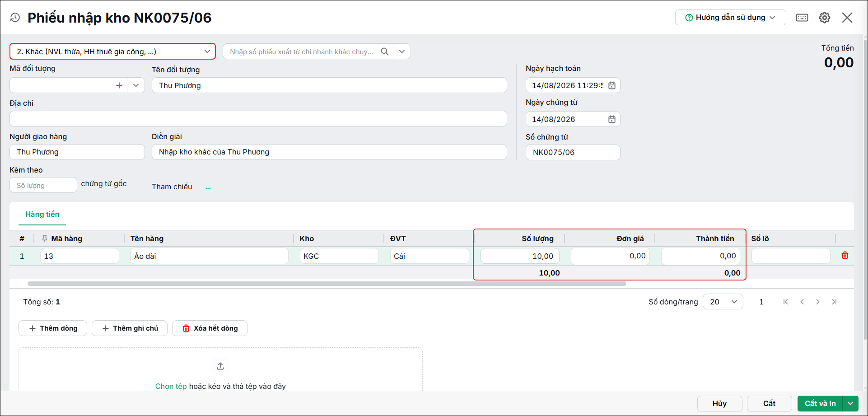Click the Thêm dòng button
Screen dimensions: 868x416
point(53,328)
